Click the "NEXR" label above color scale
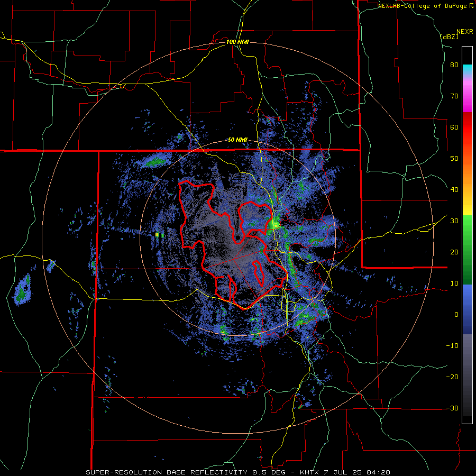The width and height of the screenshot is (476, 476). tap(465, 32)
